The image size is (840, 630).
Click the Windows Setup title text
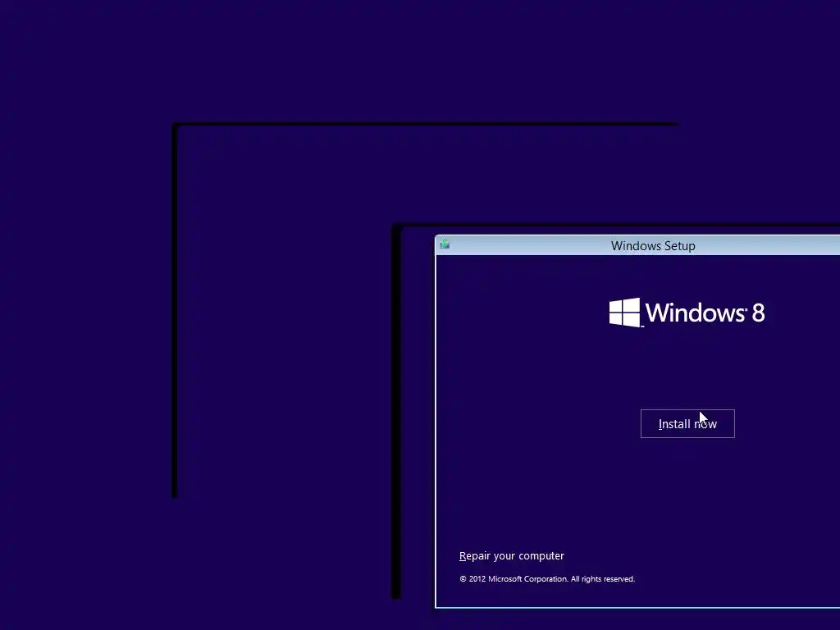653,246
